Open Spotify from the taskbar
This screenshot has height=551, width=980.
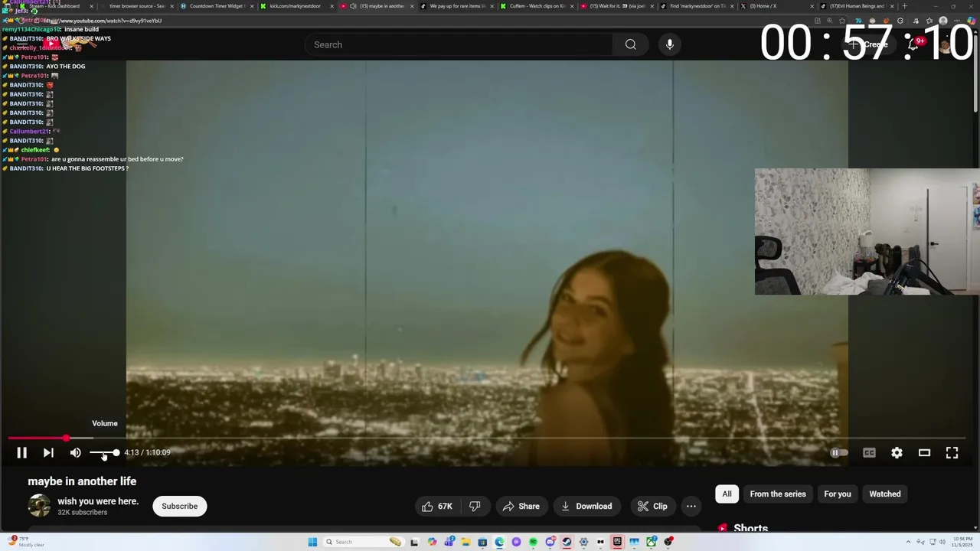tap(534, 542)
